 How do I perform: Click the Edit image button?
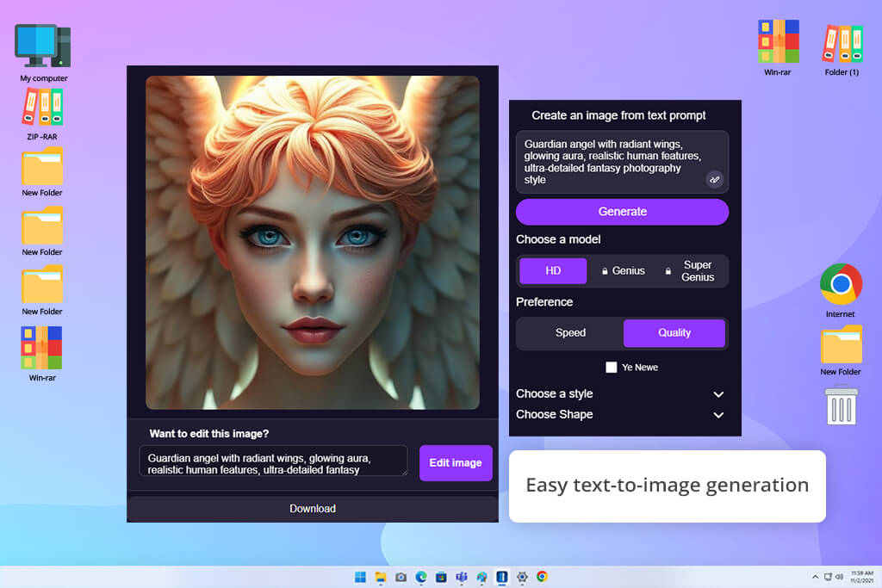coord(456,463)
